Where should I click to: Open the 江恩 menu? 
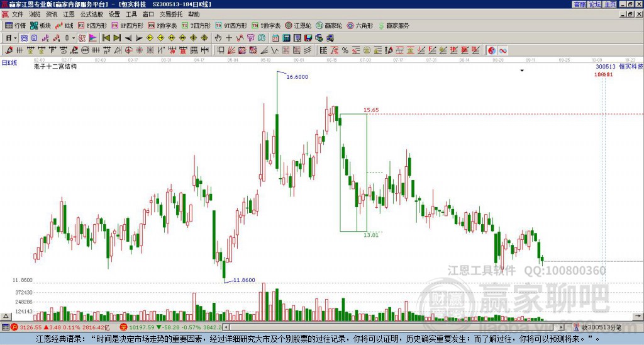coord(69,14)
